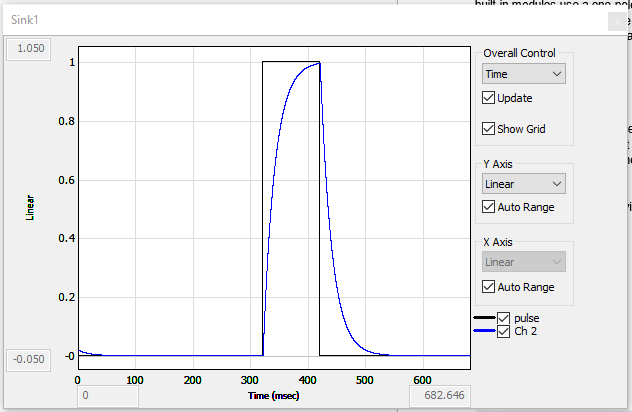This screenshot has width=632, height=412.
Task: Open the Overall Control Time dropdown
Action: [523, 73]
